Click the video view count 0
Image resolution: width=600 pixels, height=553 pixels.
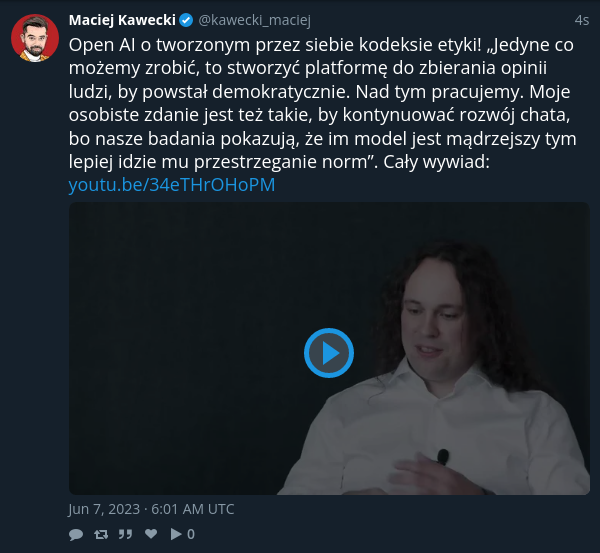pos(191,534)
